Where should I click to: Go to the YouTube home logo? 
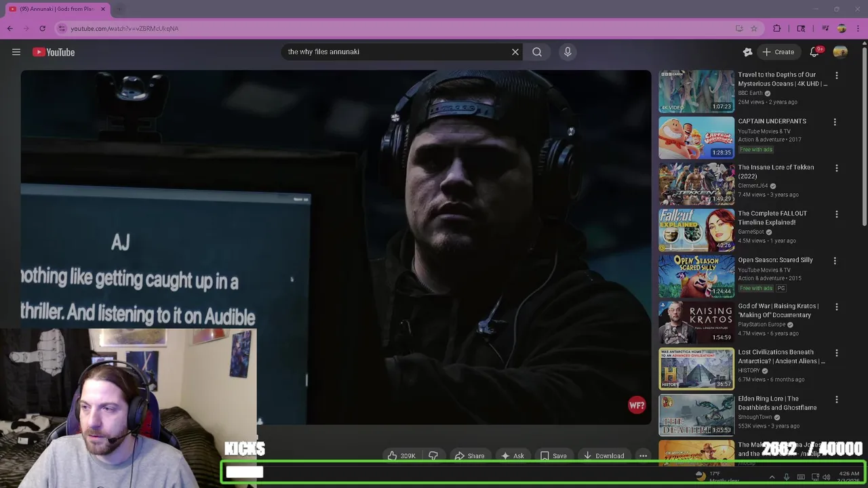point(54,52)
